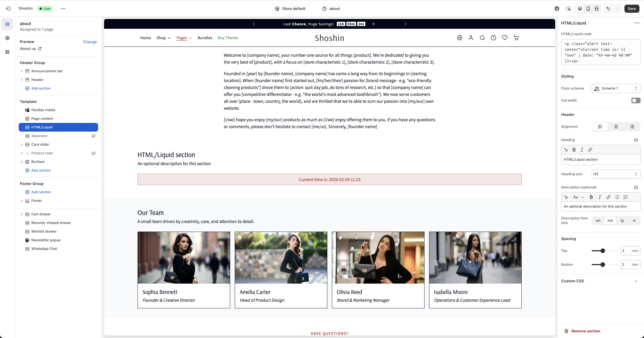
Task: Enter fullscreen preview mode
Action: (x=596, y=8)
